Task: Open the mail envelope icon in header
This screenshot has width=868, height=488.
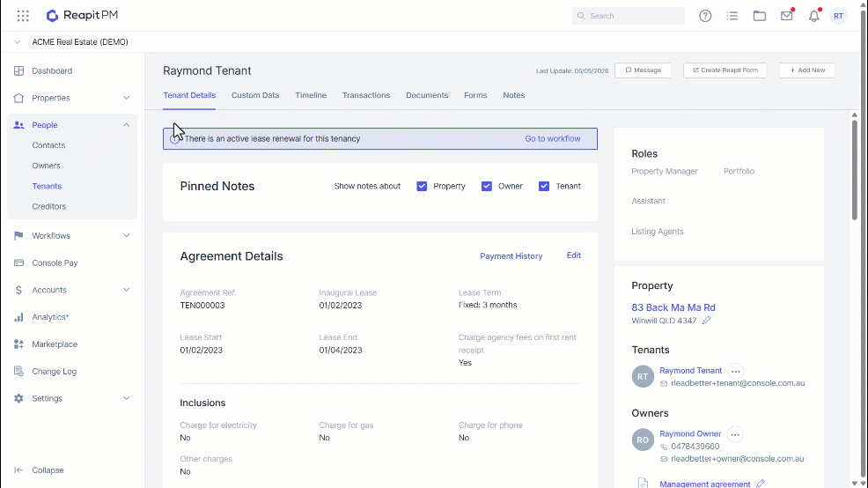Action: coord(787,16)
